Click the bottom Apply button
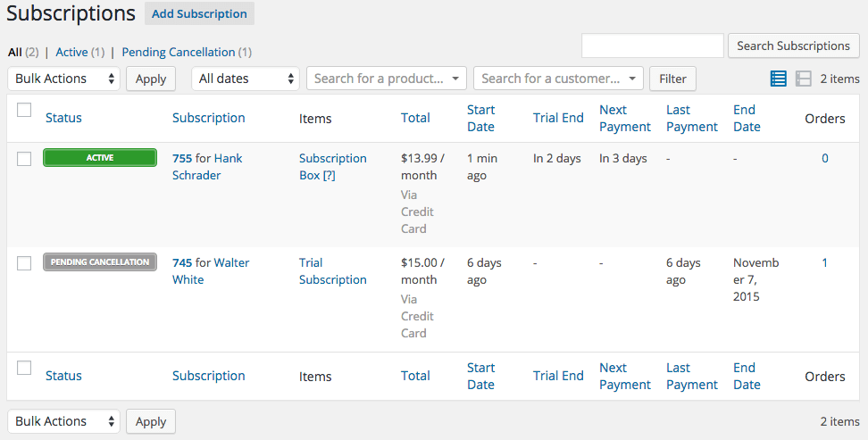The image size is (868, 440). [x=151, y=421]
